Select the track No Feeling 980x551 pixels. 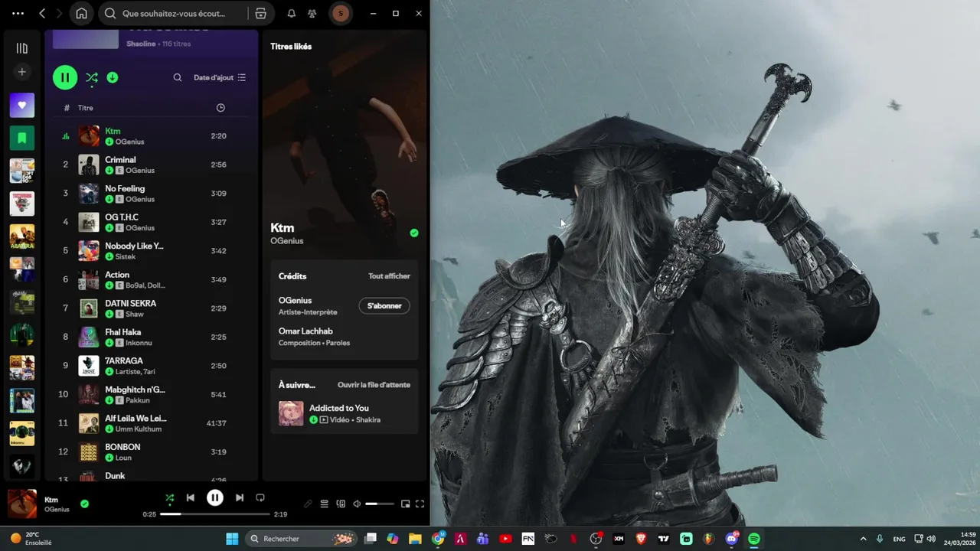[152, 194]
